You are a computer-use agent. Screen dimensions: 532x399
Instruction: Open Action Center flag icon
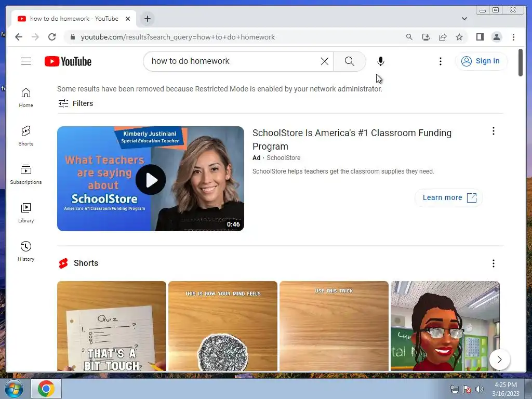467,389
